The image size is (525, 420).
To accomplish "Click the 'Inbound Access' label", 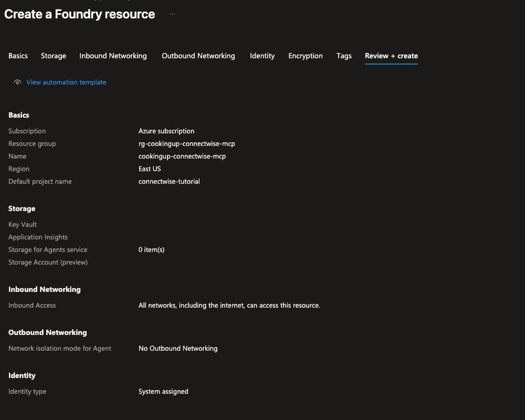I will click(32, 306).
